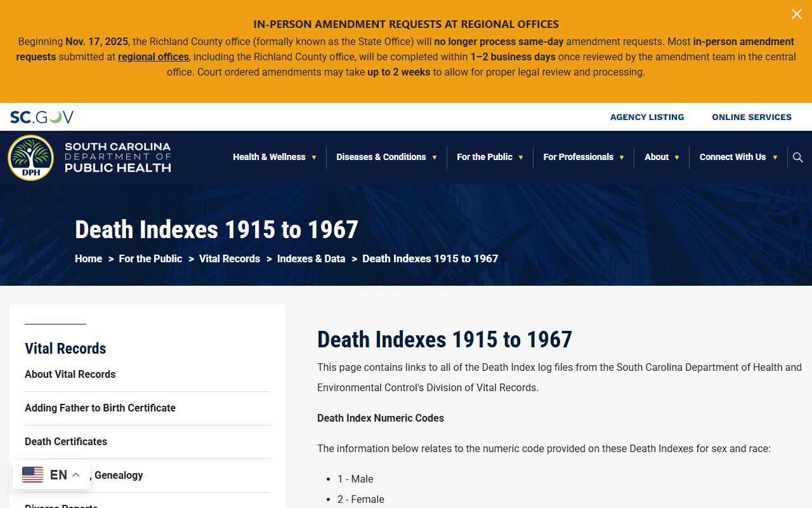Expand Connect With Us dropdown arrow
This screenshot has width=812, height=508.
pos(775,157)
